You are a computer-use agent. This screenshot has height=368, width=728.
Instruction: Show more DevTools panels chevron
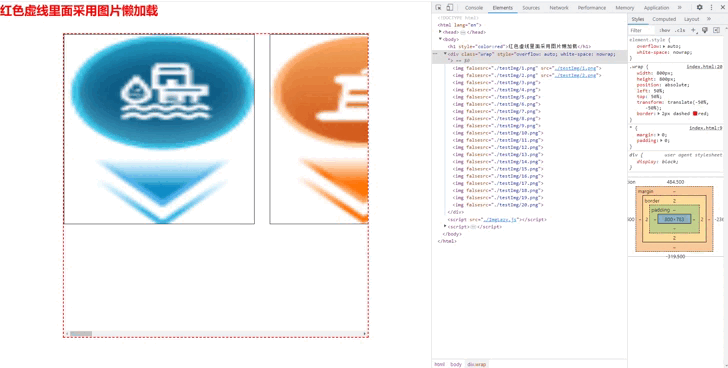point(680,7)
